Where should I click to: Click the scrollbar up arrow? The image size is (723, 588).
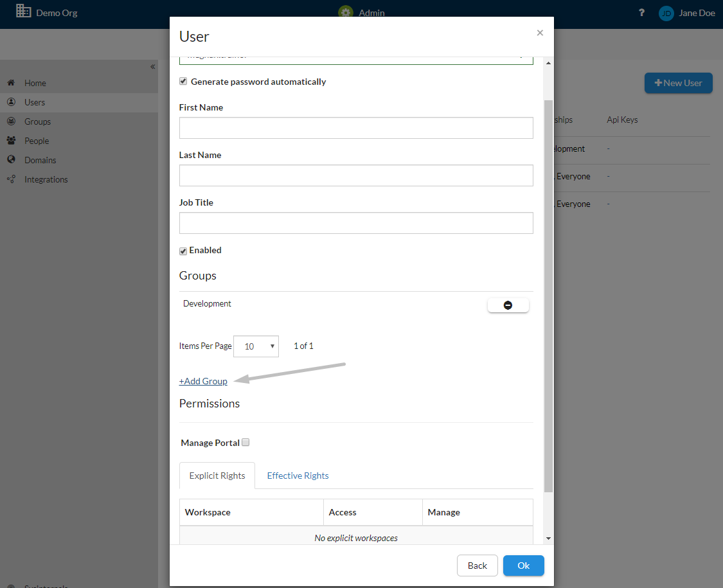pos(548,63)
